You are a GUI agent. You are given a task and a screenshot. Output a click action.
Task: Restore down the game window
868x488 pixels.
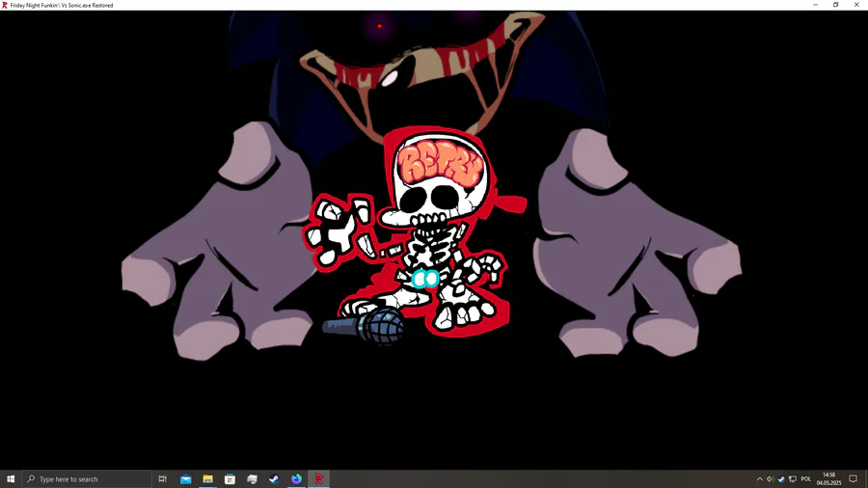click(836, 5)
